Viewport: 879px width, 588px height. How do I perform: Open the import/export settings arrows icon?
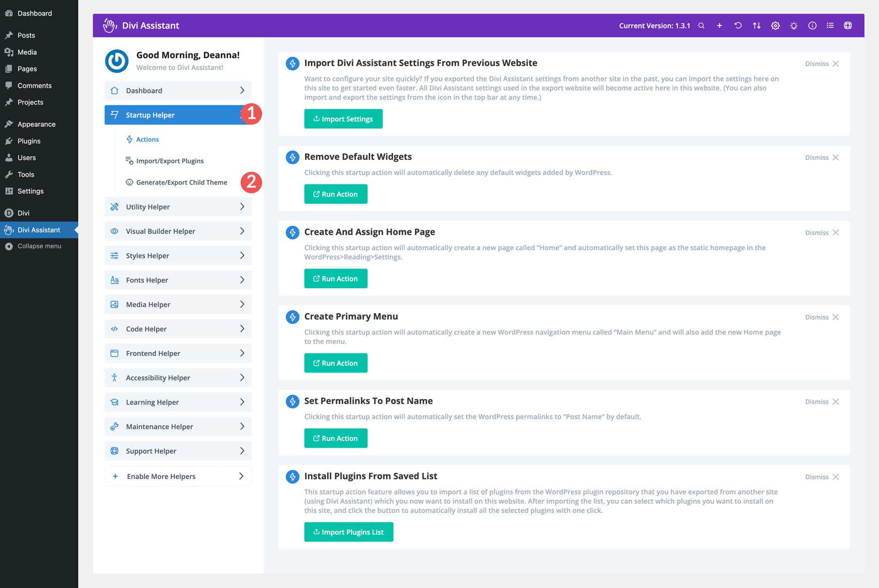[x=756, y=25]
